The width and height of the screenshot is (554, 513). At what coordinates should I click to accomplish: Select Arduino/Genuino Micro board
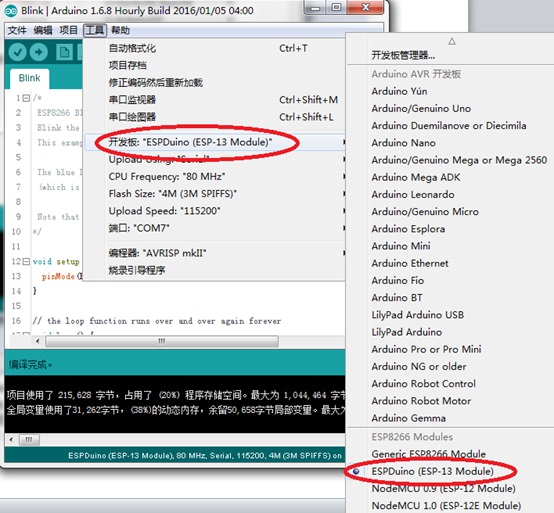click(449, 212)
